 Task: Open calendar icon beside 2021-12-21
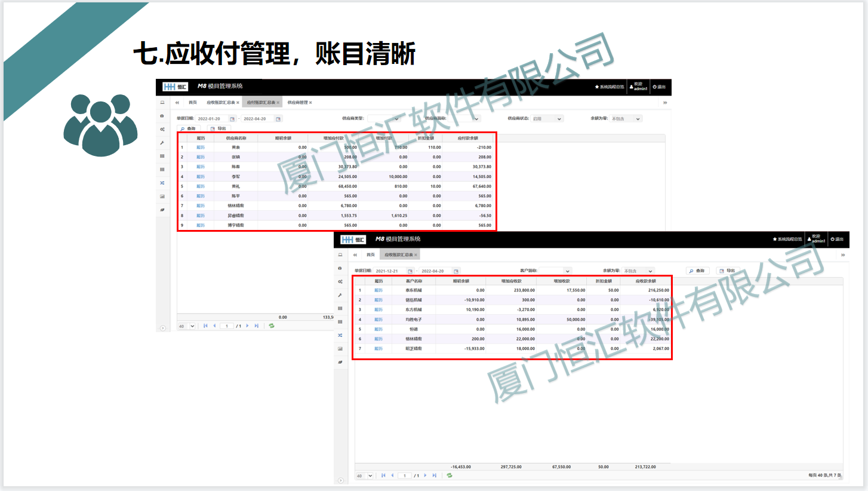[410, 271]
